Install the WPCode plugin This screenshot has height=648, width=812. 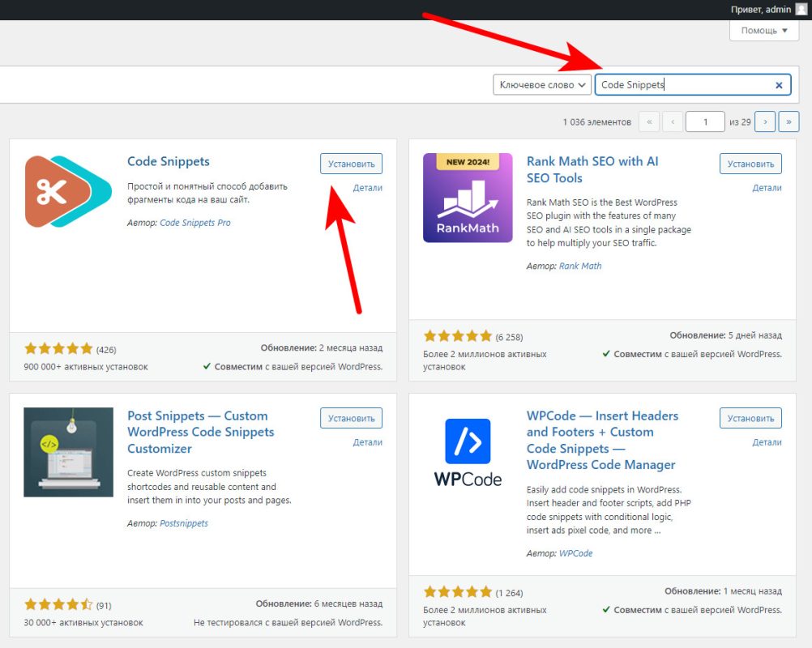[750, 418]
